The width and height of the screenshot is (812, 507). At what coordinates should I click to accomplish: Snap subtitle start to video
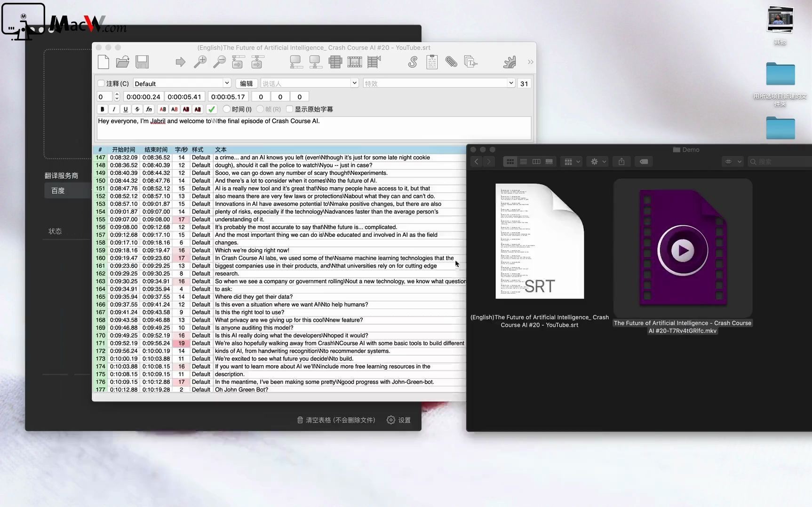click(x=296, y=62)
